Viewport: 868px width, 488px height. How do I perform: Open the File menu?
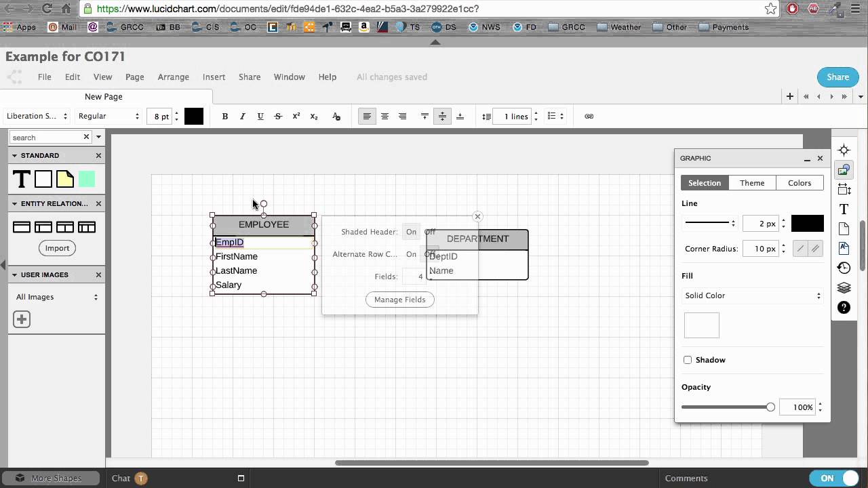point(44,77)
